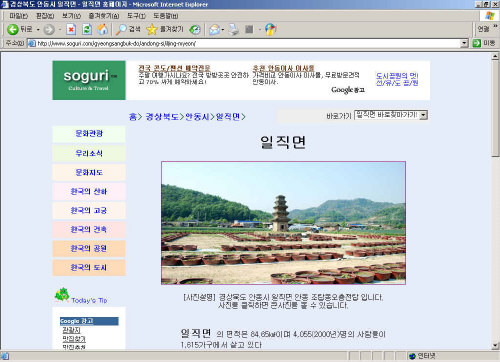Open the 한국의 고궁 sidebar item

tap(89, 210)
